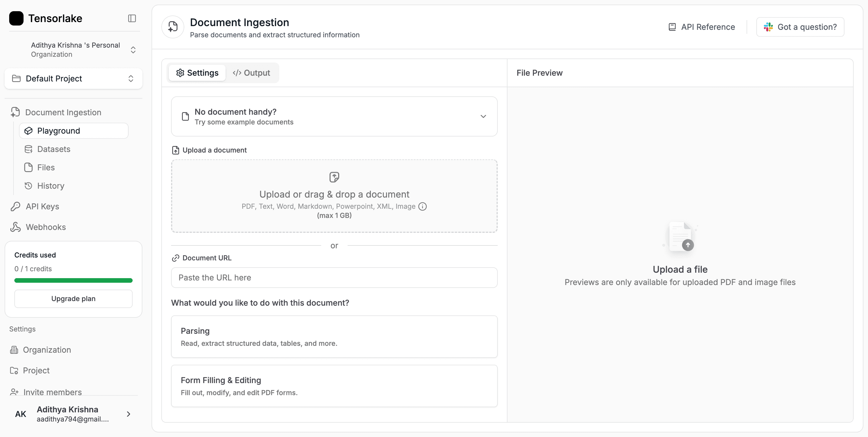Open the Playground page
Screen dimensions: 868x437
74,131
